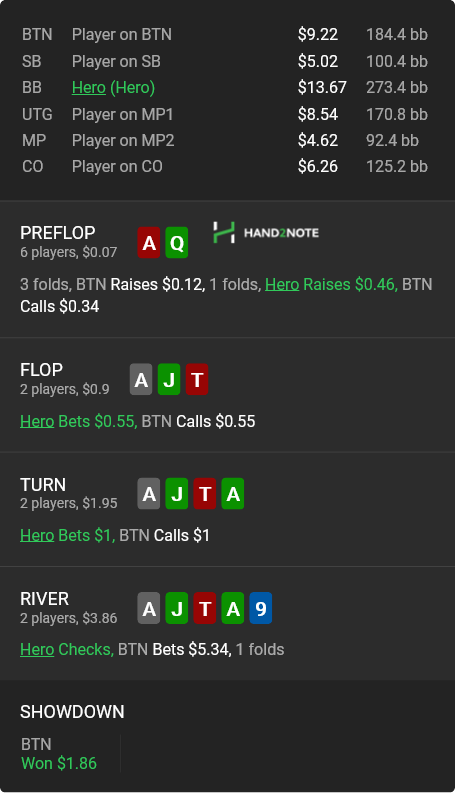
Task: Click Hero link in flop action
Action: [37, 421]
